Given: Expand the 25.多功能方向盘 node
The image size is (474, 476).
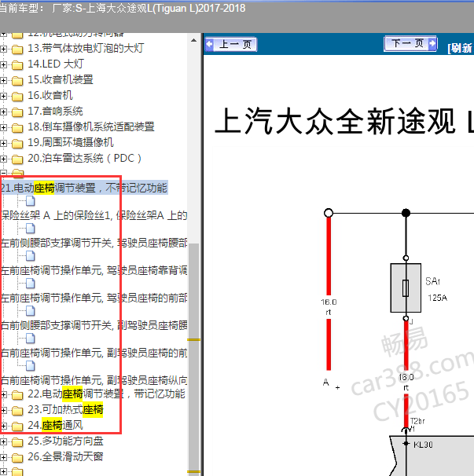Looking at the screenshot, I should point(3,441).
